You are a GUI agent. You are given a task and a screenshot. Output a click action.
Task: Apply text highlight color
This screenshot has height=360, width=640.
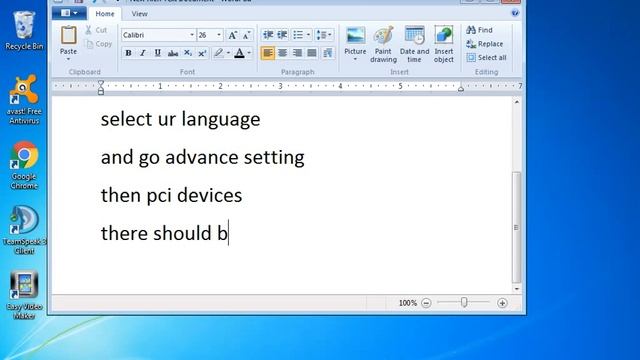click(x=219, y=53)
